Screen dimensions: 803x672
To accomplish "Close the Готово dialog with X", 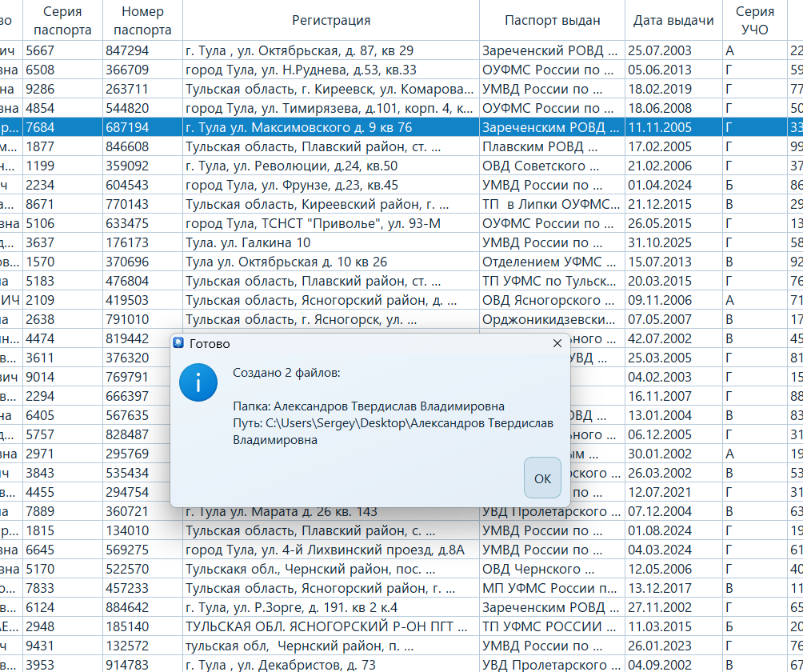I will pyautogui.click(x=557, y=344).
